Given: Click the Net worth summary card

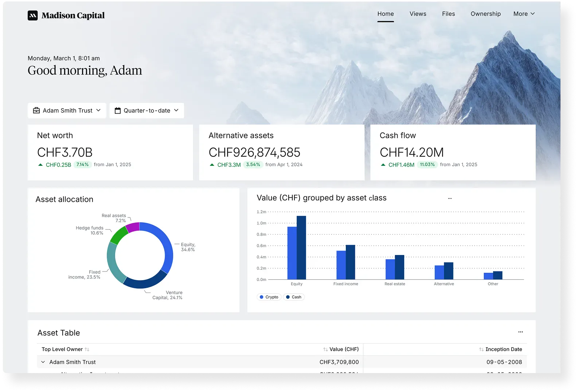Looking at the screenshot, I should (x=110, y=152).
